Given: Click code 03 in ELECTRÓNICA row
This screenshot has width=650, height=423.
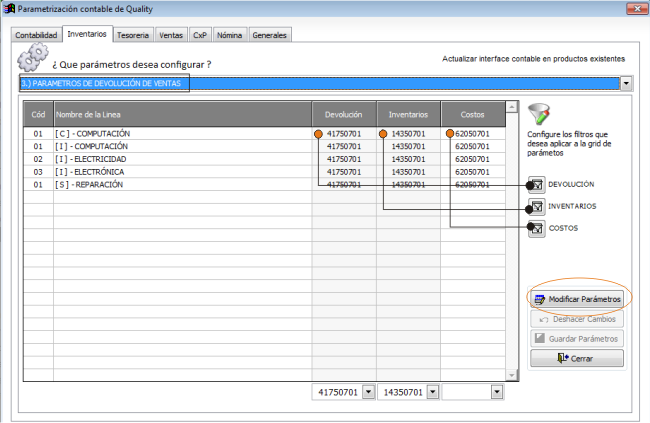Looking at the screenshot, I should pyautogui.click(x=38, y=172).
